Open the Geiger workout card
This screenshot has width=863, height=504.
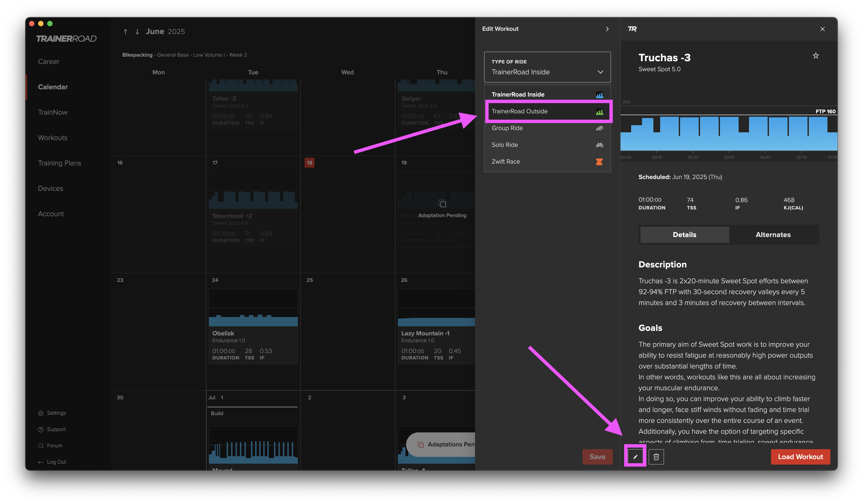[x=436, y=104]
